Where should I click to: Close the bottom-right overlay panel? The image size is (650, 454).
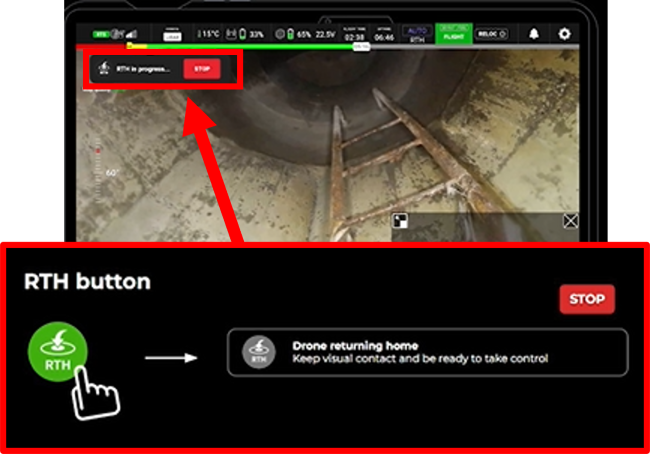point(570,221)
